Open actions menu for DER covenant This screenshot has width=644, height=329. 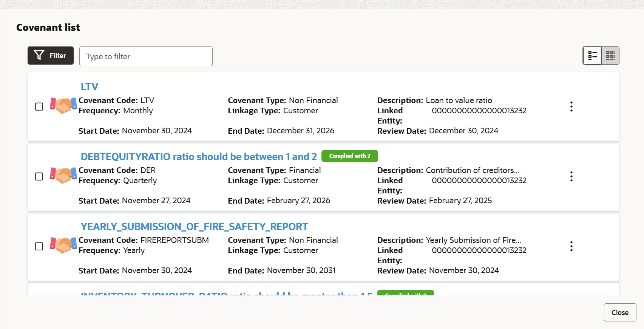point(571,176)
